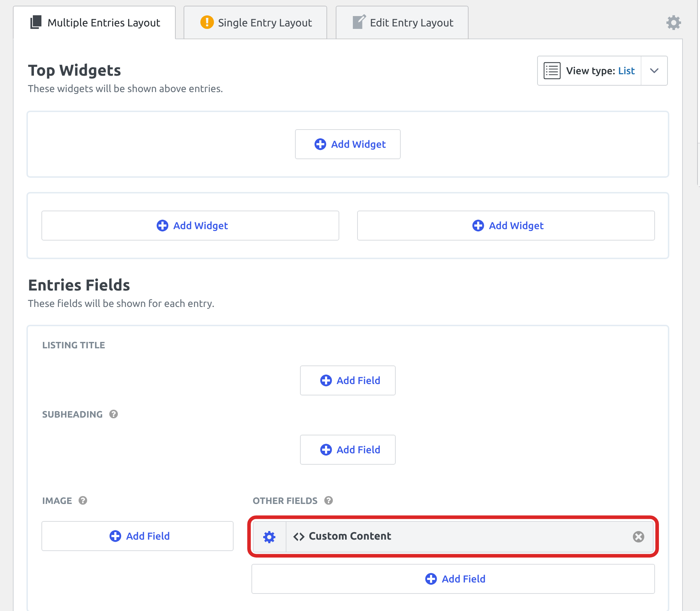Image resolution: width=700 pixels, height=611 pixels.
Task: Switch to Single Entry Layout tab
Action: tap(255, 22)
